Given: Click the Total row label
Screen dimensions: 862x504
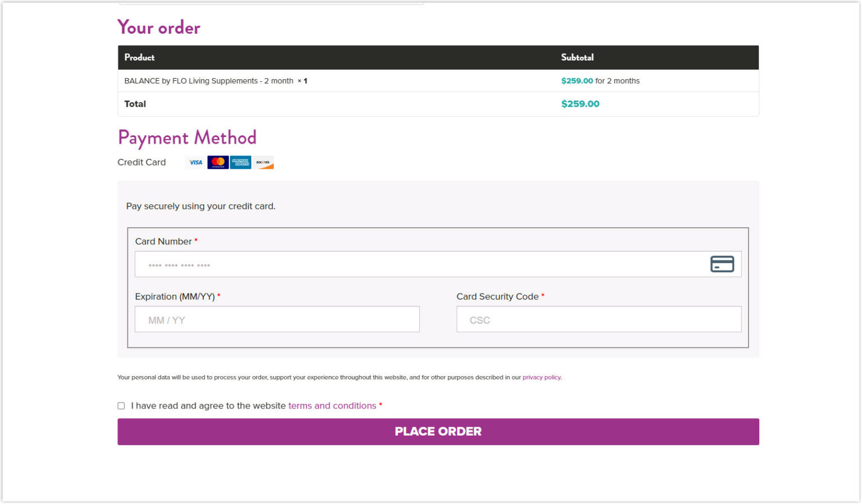Looking at the screenshot, I should (135, 104).
